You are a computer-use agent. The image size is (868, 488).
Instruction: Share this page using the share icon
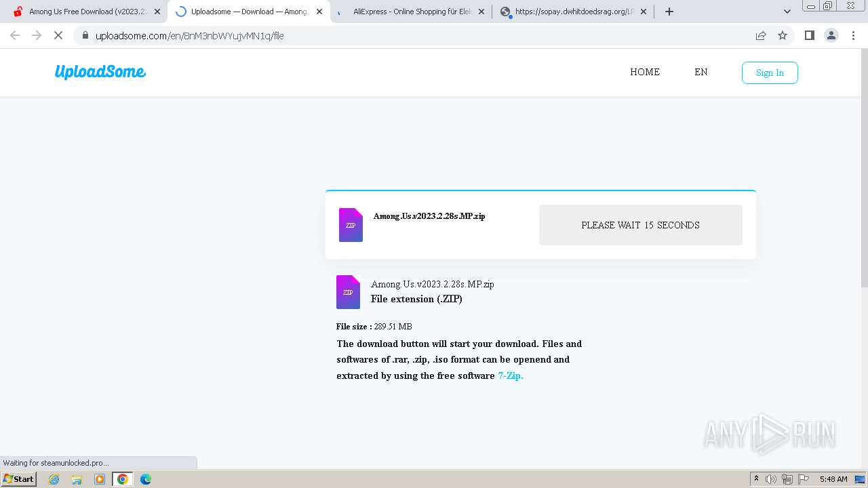click(761, 35)
